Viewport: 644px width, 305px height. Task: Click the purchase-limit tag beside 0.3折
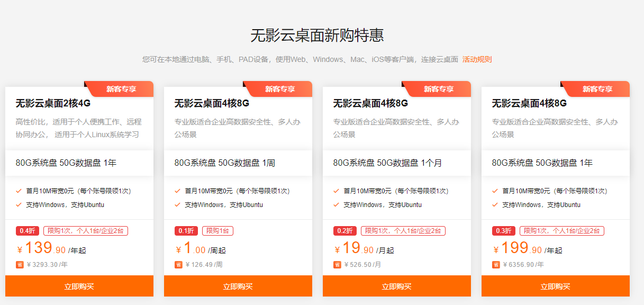pyautogui.click(x=562, y=231)
